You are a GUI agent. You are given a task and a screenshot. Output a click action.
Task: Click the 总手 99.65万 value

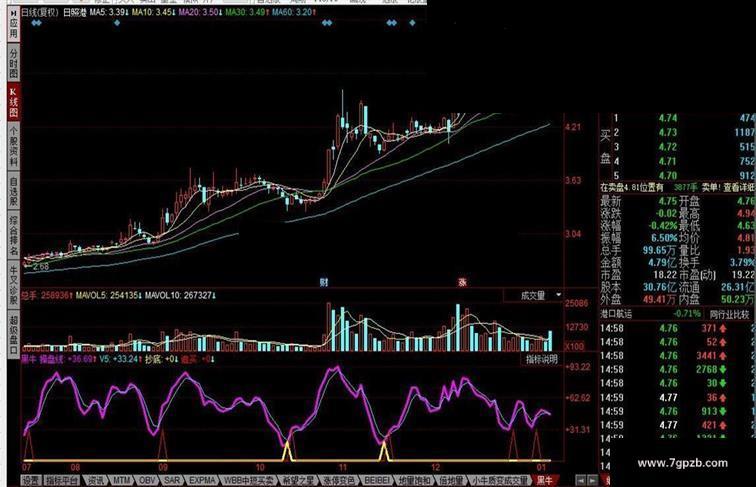point(660,250)
